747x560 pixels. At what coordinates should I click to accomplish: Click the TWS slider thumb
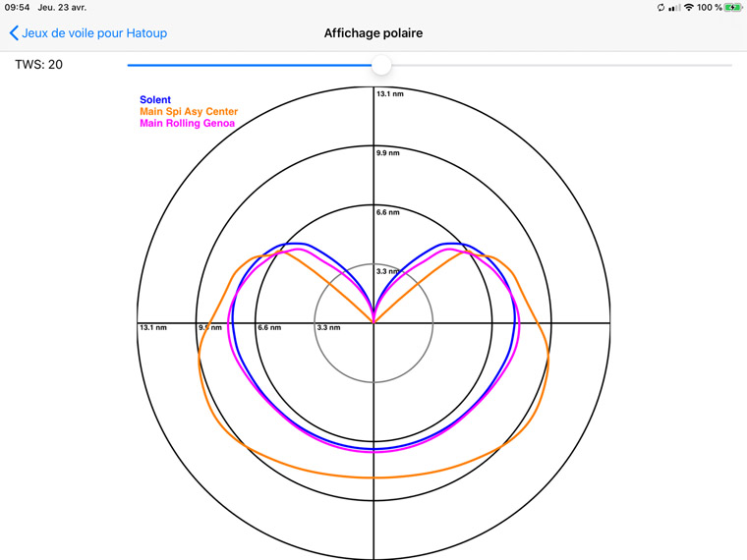click(381, 65)
